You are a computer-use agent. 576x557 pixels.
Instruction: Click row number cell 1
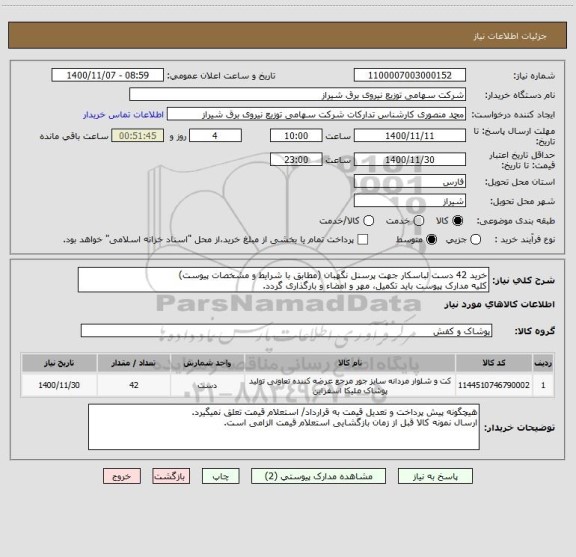point(543,385)
